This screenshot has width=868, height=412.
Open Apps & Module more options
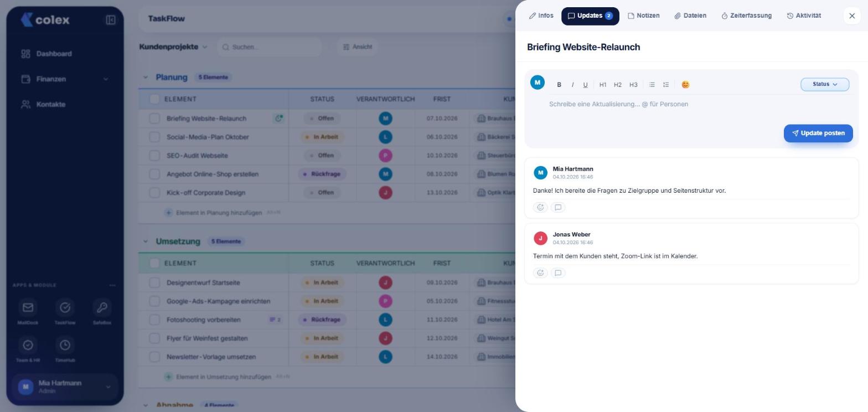[112, 285]
